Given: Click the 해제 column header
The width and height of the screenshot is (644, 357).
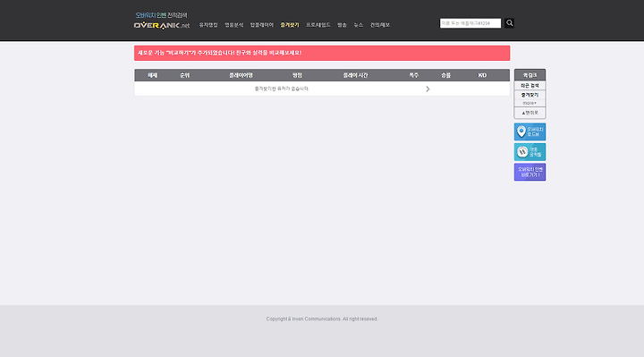Looking at the screenshot, I should pyautogui.click(x=152, y=75).
